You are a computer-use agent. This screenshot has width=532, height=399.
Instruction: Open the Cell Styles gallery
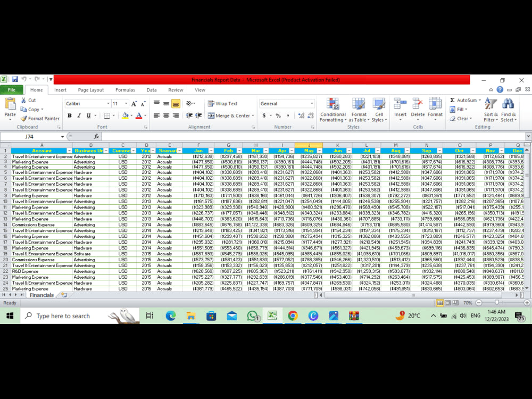click(379, 110)
